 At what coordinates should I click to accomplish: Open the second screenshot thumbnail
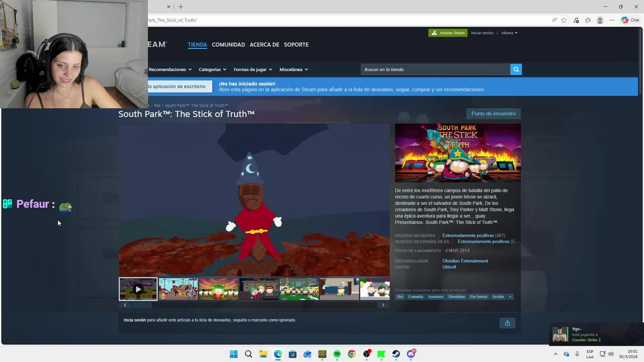[x=178, y=289]
